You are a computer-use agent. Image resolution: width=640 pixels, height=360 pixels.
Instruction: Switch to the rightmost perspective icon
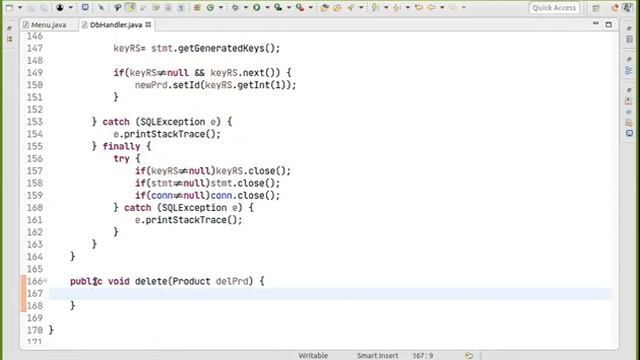pyautogui.click(x=628, y=7)
